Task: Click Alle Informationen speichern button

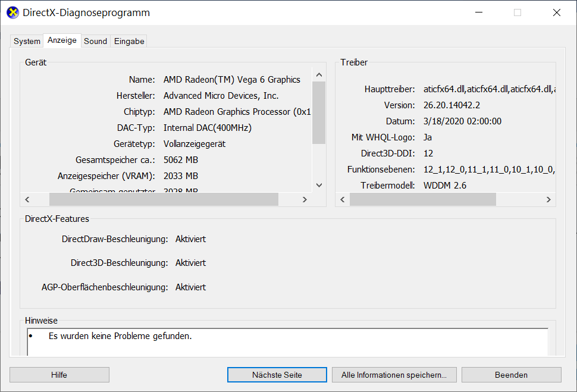Action: [394, 375]
